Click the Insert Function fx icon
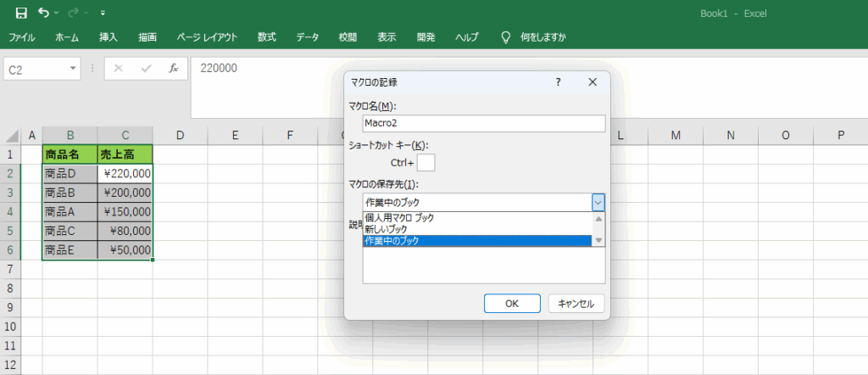Screen dimensions: 868x375 [x=173, y=68]
